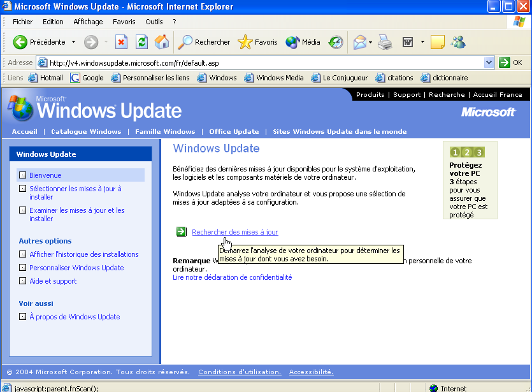
Task: View Afficher l'historique des installations
Action: pos(84,254)
